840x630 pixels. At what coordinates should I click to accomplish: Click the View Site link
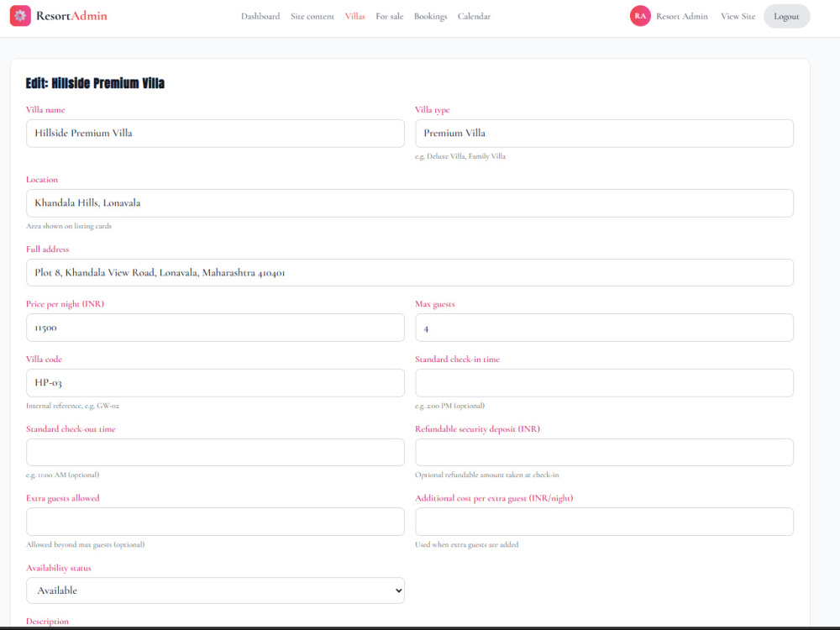pos(738,17)
